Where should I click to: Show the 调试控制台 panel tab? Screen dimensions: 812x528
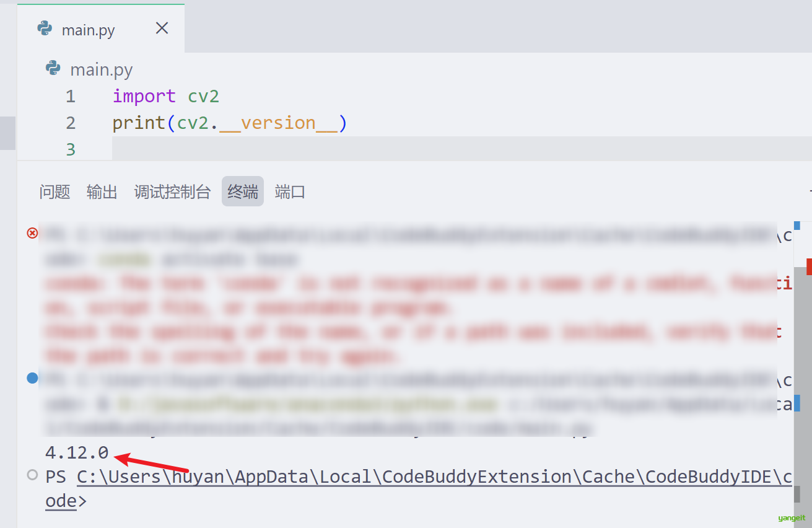click(x=172, y=191)
